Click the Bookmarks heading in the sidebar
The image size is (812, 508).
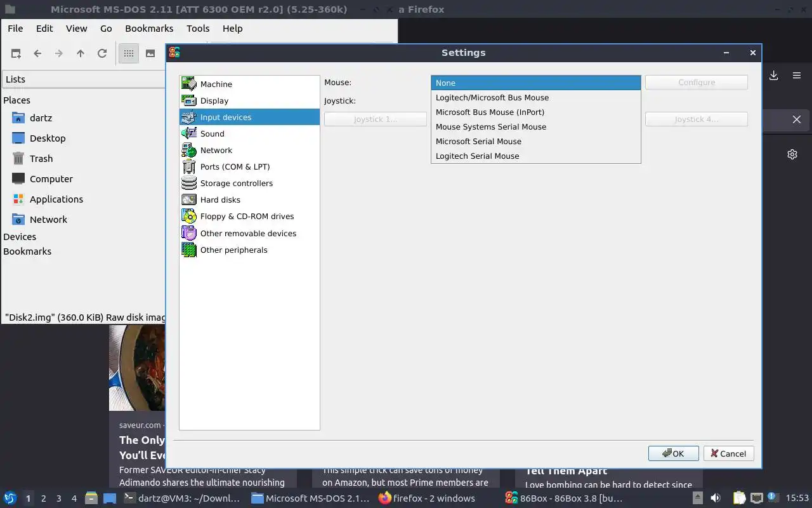27,251
